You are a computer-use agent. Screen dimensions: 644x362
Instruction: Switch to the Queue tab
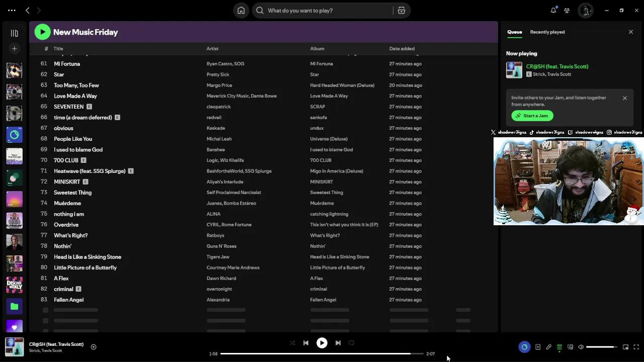514,32
